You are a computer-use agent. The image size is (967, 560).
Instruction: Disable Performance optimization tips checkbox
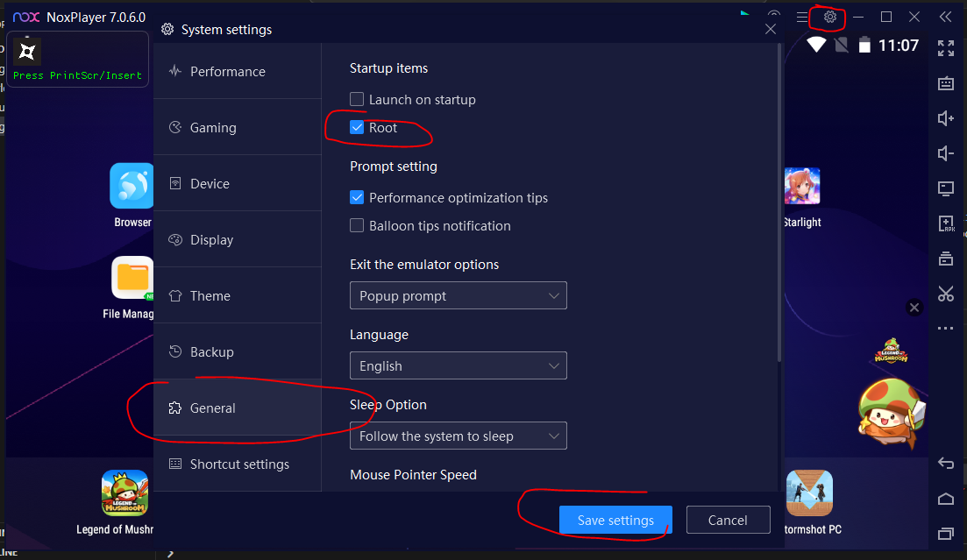(x=357, y=198)
